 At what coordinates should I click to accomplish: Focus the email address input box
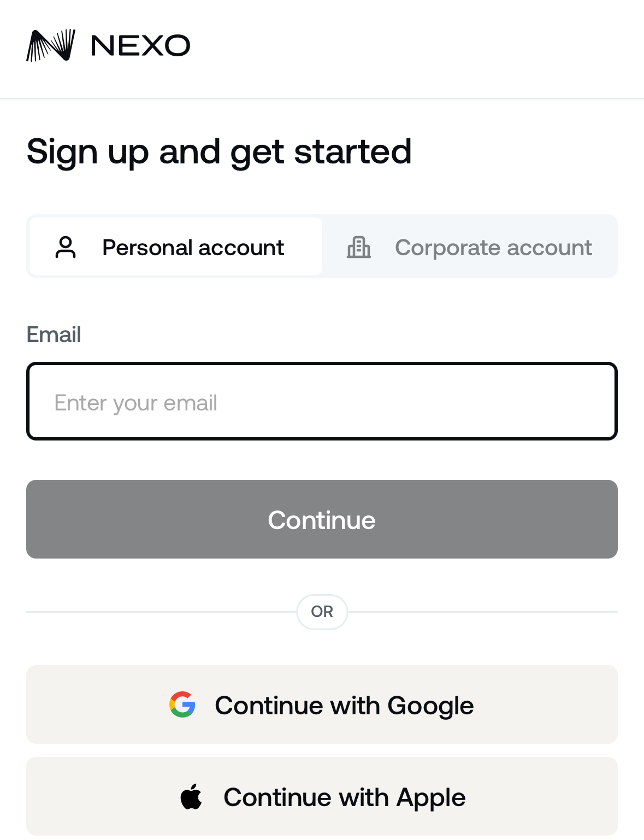322,401
